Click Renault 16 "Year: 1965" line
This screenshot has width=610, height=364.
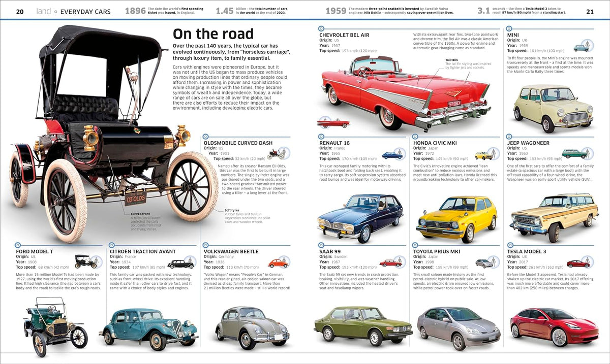[329, 153]
